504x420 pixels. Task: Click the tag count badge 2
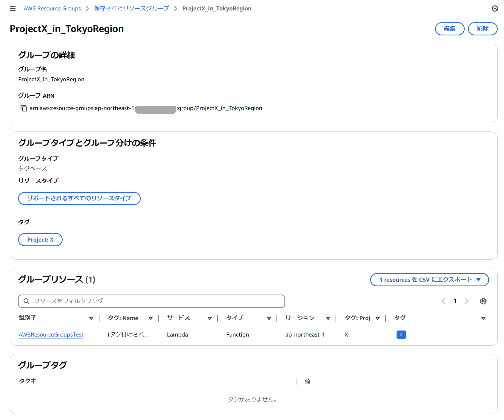coord(401,335)
